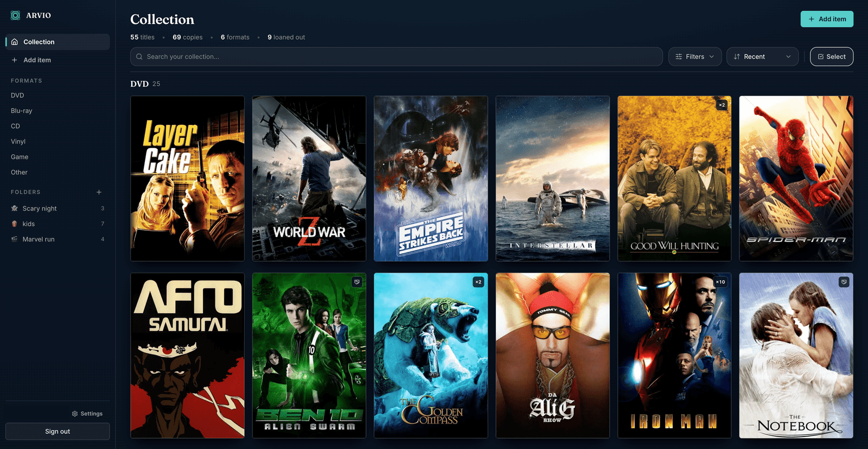
Task: Open the Iron Man cover
Action: pos(674,356)
